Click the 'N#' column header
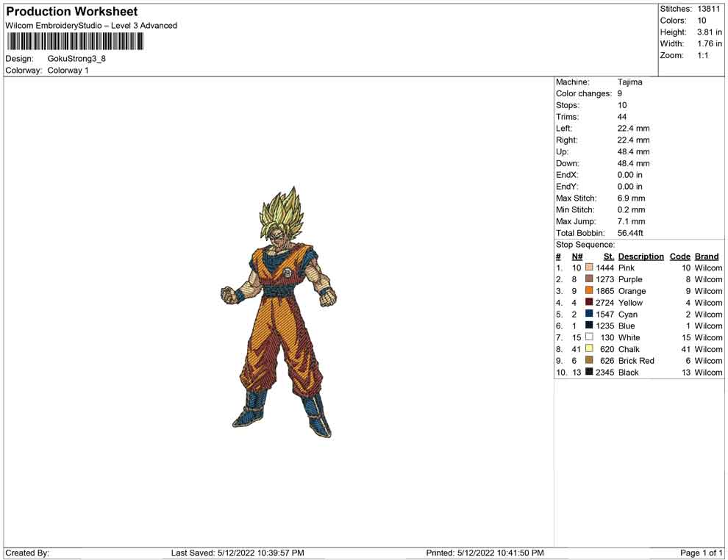728x560 pixels. coord(577,256)
